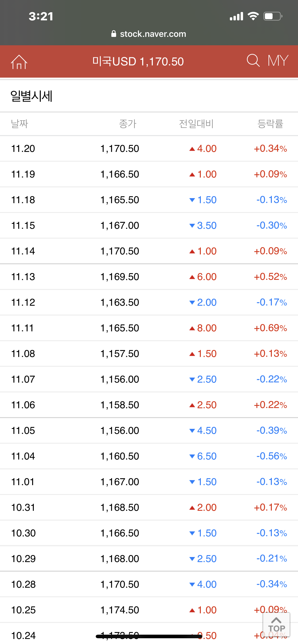Tap the 종가 column header

127,124
